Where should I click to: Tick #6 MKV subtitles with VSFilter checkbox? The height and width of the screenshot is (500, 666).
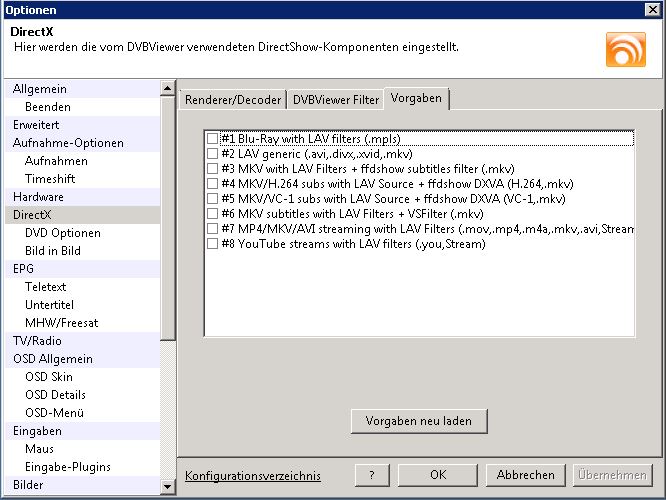pyautogui.click(x=212, y=214)
